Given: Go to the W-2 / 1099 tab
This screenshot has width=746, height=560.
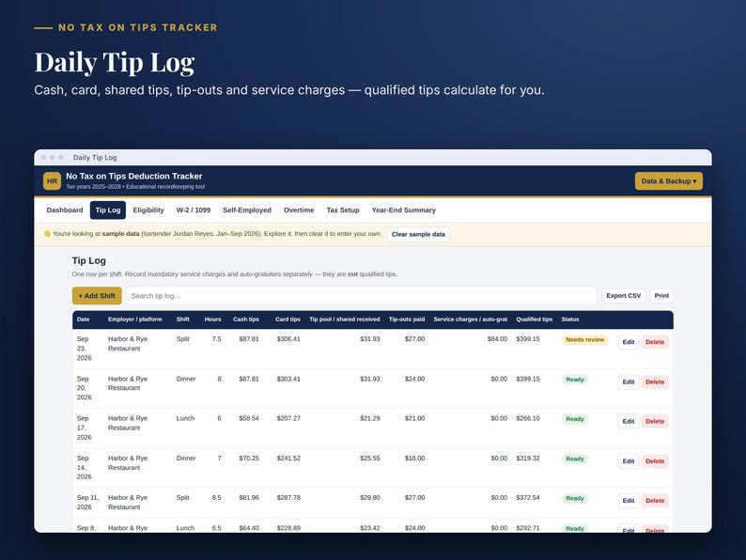Looking at the screenshot, I should [x=194, y=210].
